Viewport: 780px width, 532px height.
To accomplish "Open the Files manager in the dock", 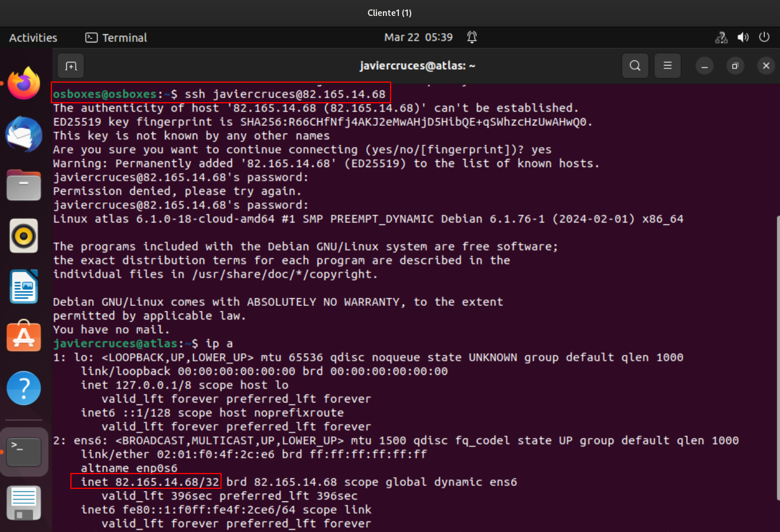I will point(24,185).
